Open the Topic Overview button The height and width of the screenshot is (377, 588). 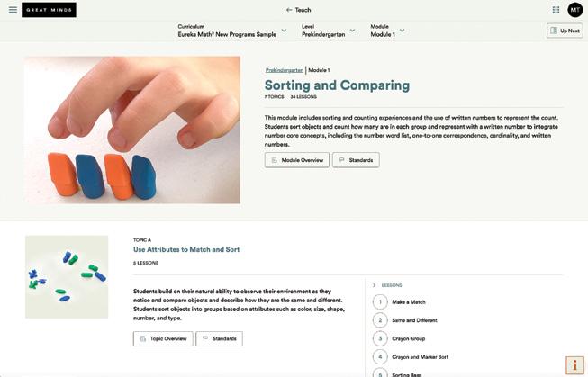tap(163, 338)
